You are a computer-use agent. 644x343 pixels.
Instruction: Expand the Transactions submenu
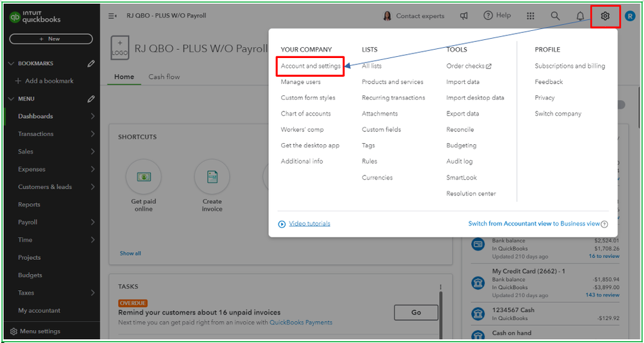pyautogui.click(x=92, y=134)
